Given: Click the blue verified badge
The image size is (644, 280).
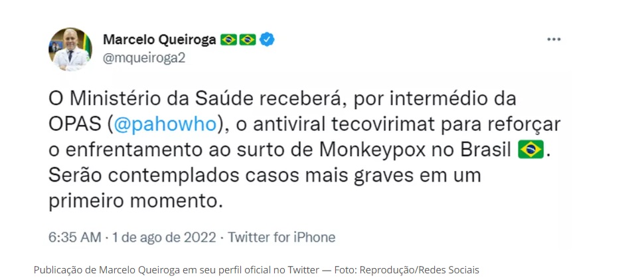Looking at the screenshot, I should click(267, 39).
